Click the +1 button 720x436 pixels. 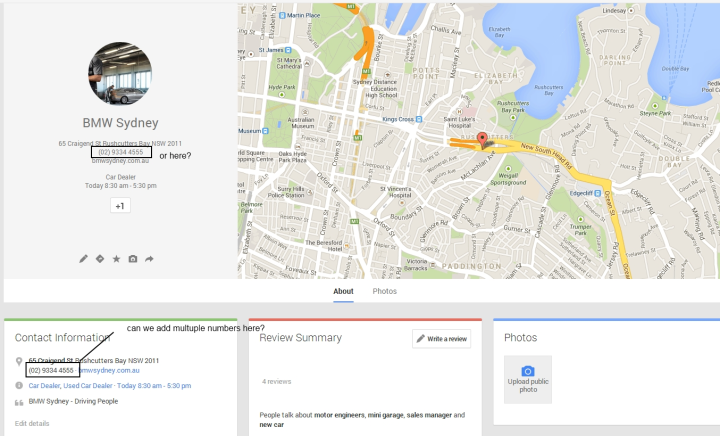coord(120,206)
